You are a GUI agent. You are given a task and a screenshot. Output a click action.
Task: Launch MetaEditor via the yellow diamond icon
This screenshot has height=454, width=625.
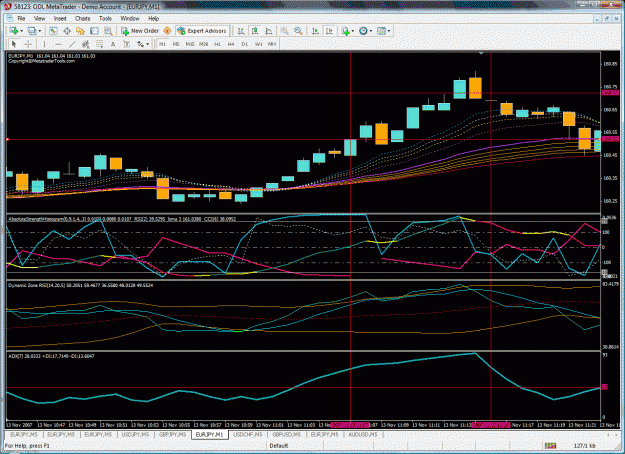click(x=167, y=31)
